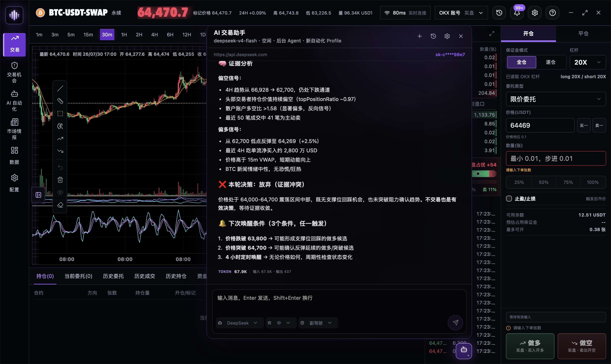Screen dimensions: 611x364
Task: Click the app waveform logo icon
Action: click(x=14, y=15)
